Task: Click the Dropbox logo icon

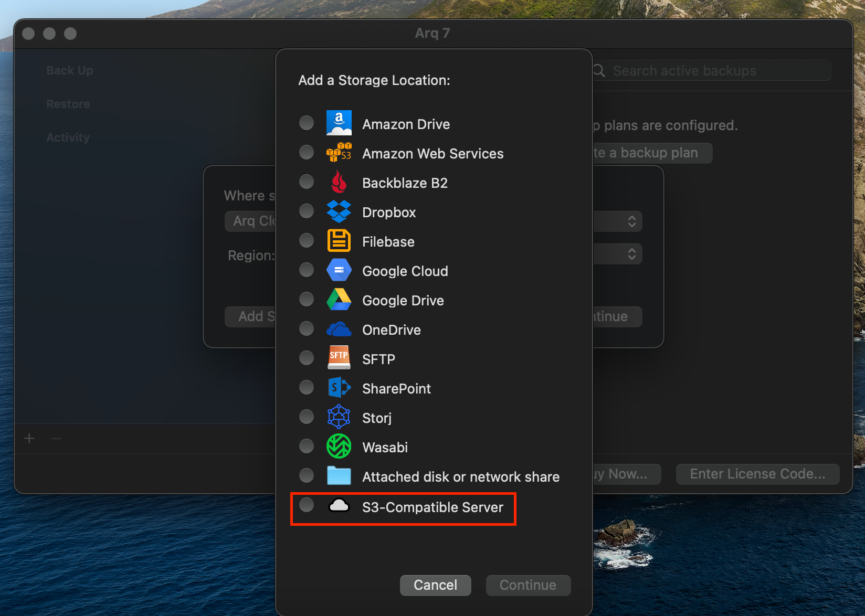Action: point(339,211)
